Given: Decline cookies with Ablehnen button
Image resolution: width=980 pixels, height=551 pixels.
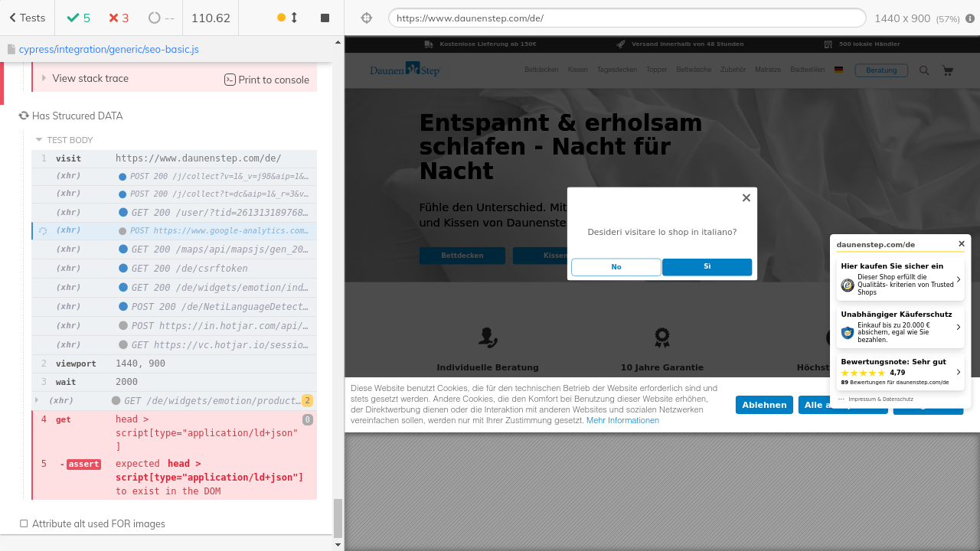Looking at the screenshot, I should (763, 405).
